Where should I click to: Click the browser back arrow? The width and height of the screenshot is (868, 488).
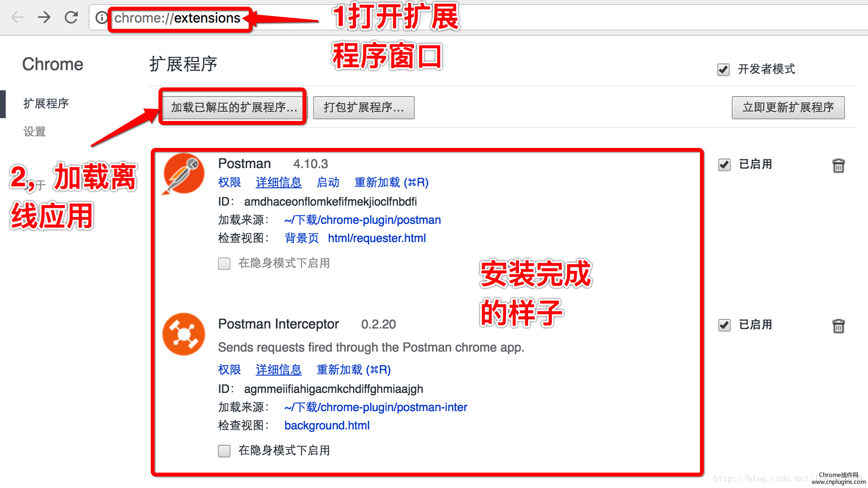click(17, 18)
